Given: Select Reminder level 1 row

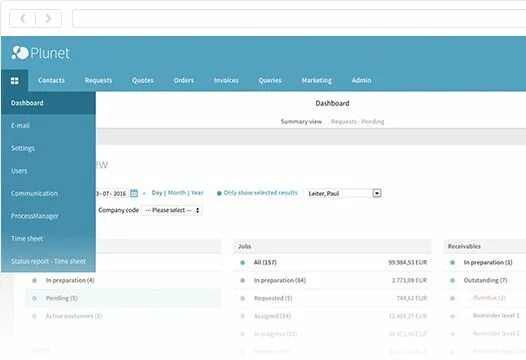Looking at the screenshot, I should (485, 316).
